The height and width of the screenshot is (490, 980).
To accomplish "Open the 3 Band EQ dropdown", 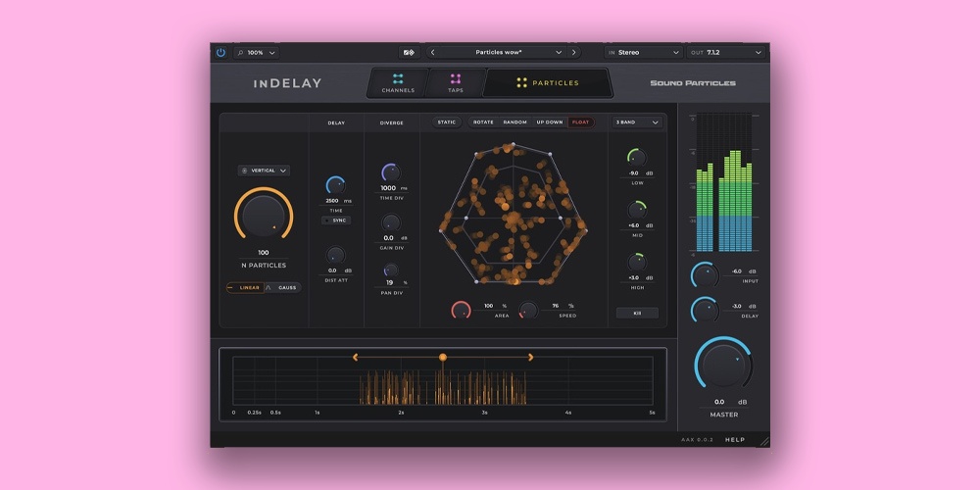I will (636, 122).
